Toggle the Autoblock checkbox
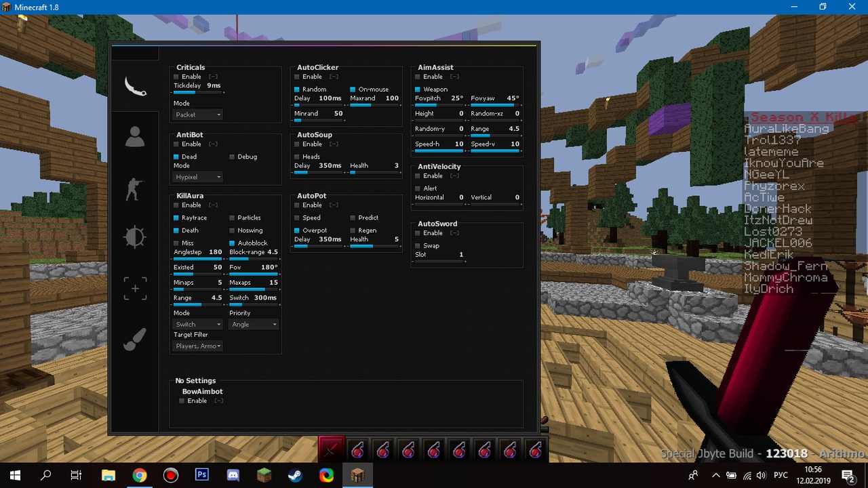Image resolution: width=868 pixels, height=488 pixels. (x=232, y=243)
